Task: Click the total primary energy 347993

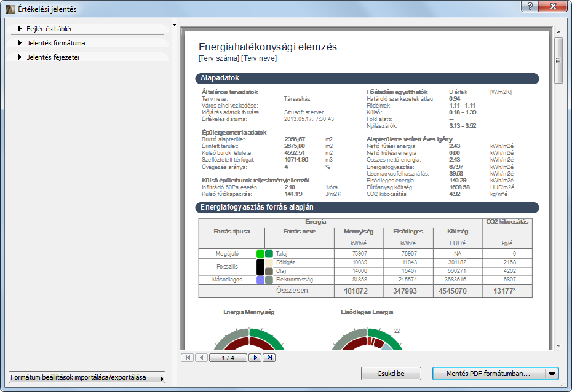Action: pyautogui.click(x=405, y=291)
